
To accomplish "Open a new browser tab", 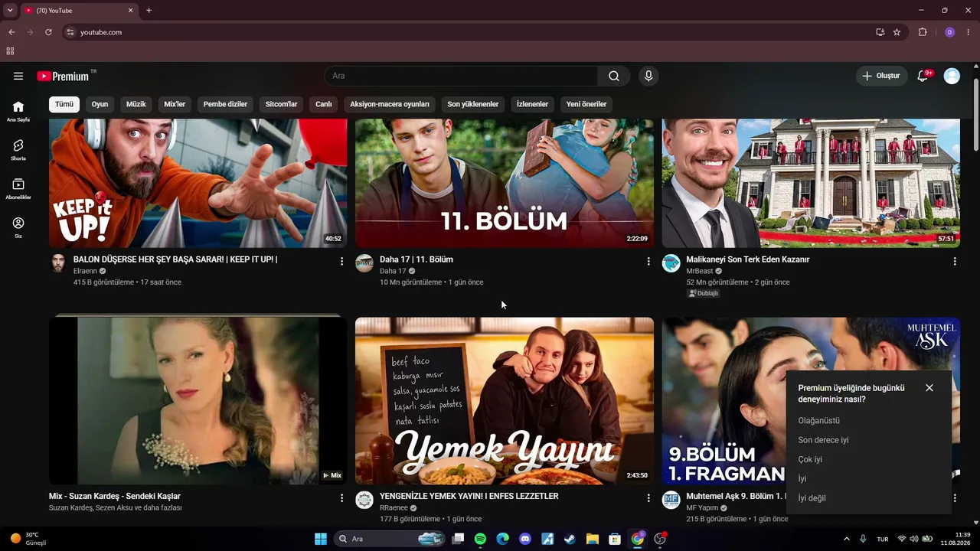I will pyautogui.click(x=149, y=11).
